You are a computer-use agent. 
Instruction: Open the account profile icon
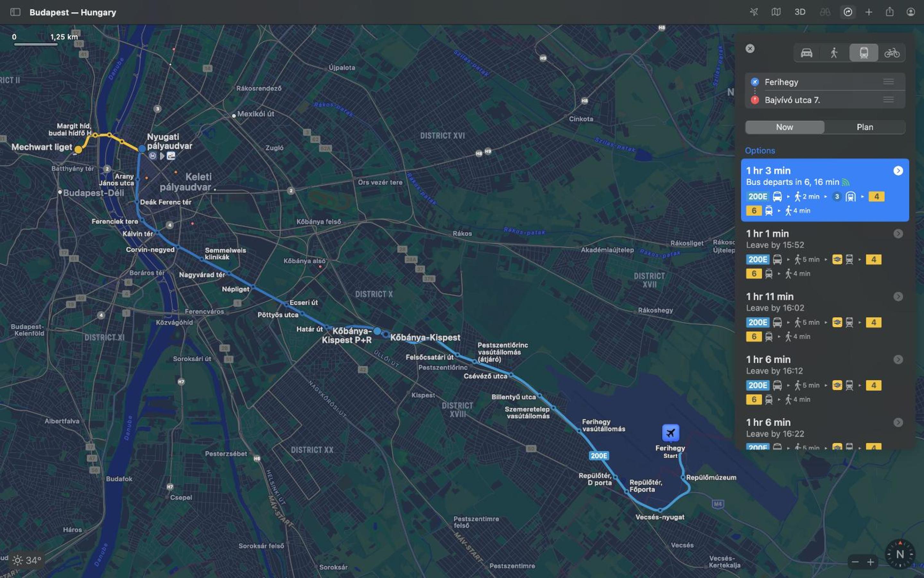(911, 12)
